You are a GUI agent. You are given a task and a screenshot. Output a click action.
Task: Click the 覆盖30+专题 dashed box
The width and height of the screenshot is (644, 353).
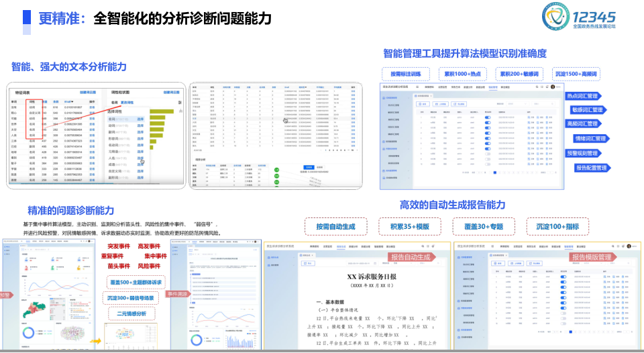(484, 226)
